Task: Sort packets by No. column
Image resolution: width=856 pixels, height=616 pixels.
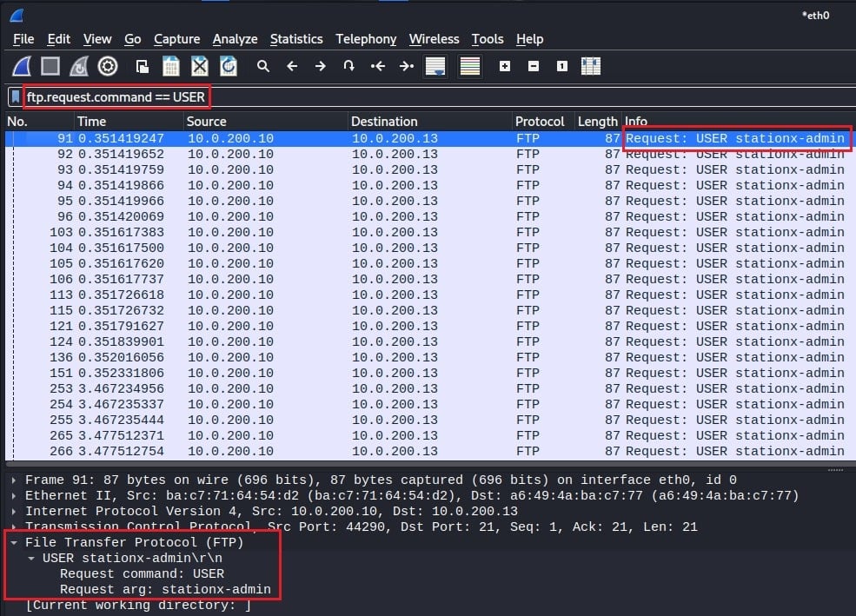Action: tap(39, 121)
